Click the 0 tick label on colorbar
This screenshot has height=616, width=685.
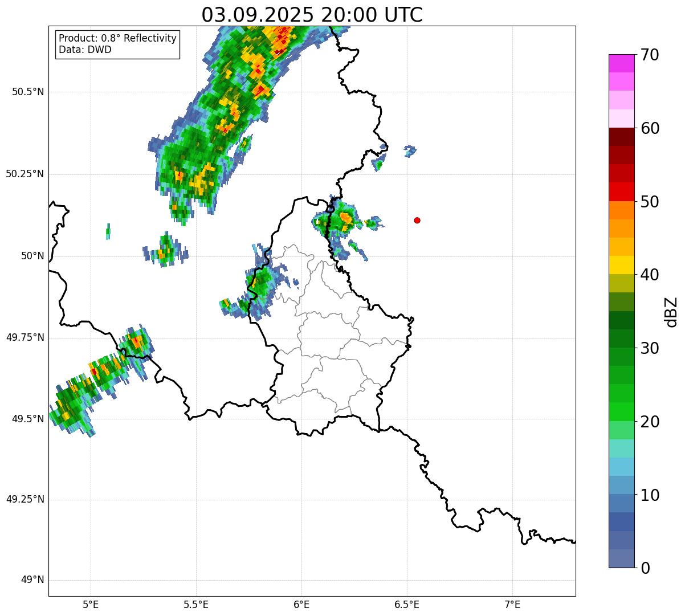tap(645, 568)
